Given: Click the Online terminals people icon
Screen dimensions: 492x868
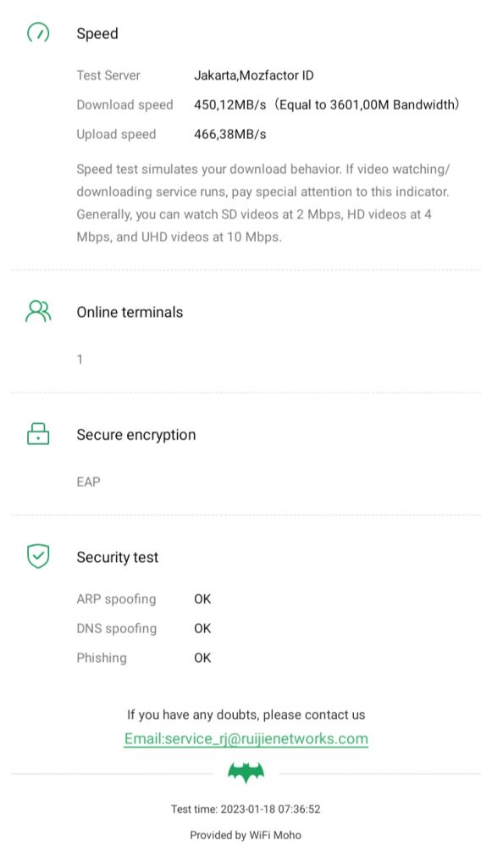Looking at the screenshot, I should (38, 312).
